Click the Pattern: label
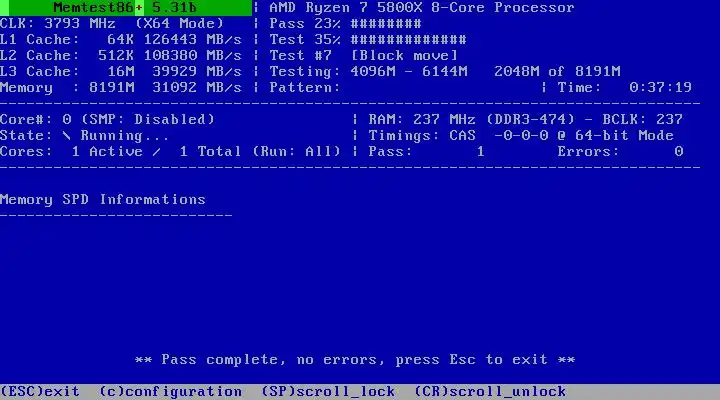The image size is (720, 400). point(305,87)
